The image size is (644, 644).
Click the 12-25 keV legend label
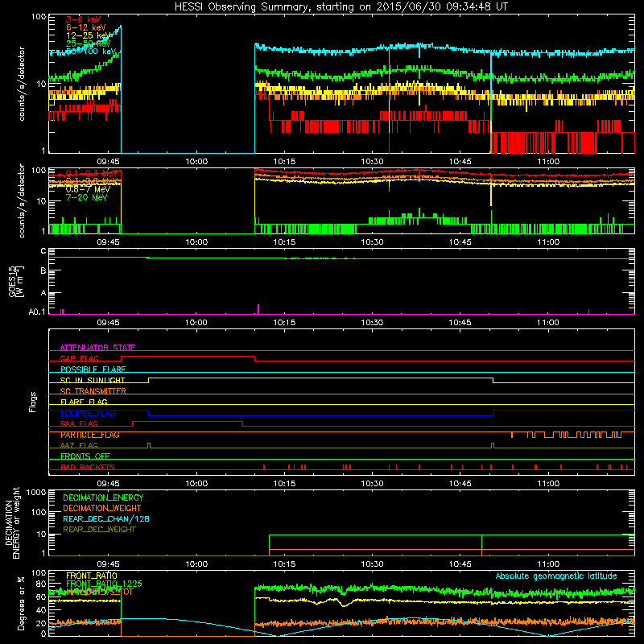(x=89, y=35)
